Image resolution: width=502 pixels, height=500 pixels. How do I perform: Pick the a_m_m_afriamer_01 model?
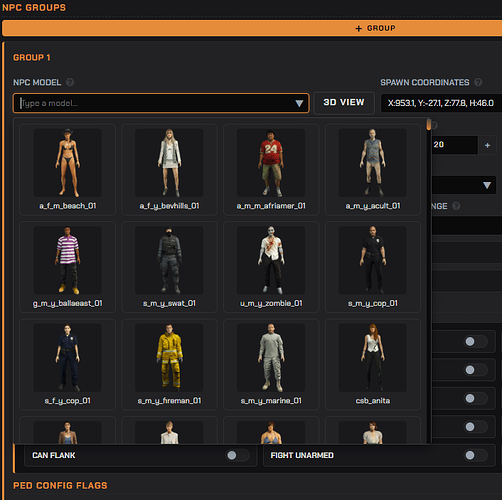pyautogui.click(x=271, y=170)
